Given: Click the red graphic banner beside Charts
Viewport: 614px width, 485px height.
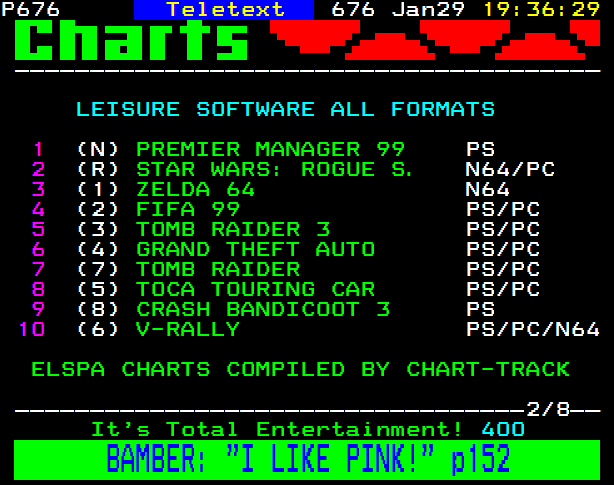Looking at the screenshot, I should [x=435, y=40].
